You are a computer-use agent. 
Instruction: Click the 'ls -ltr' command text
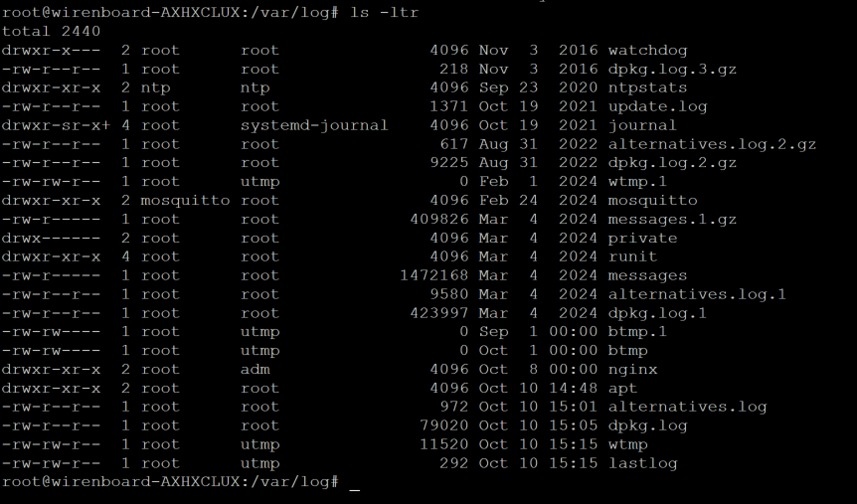pos(384,13)
